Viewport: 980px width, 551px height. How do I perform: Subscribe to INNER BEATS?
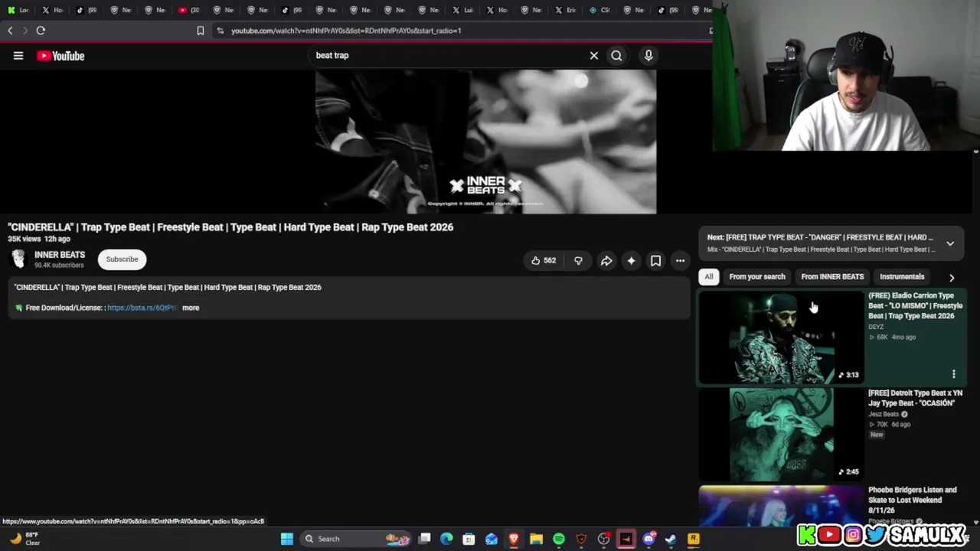pos(122,259)
